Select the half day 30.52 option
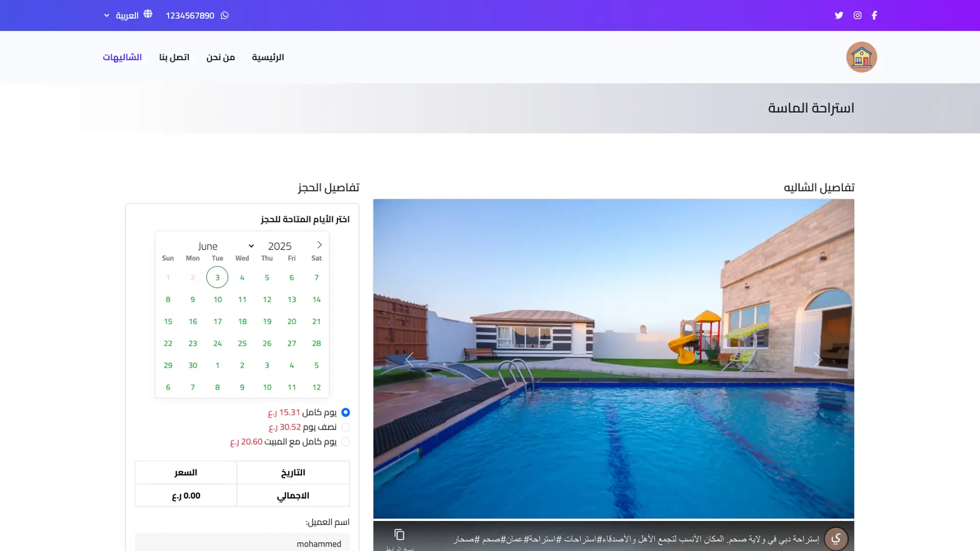 coord(346,427)
